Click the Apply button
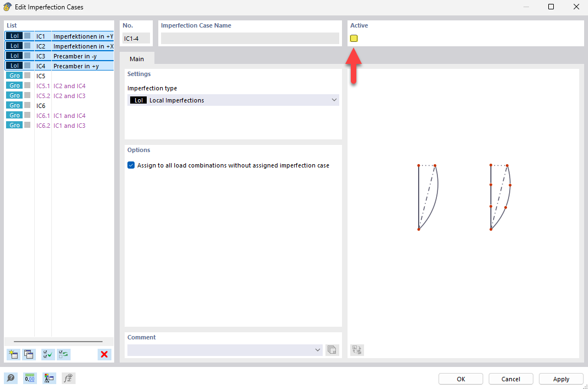The height and width of the screenshot is (389, 588). (x=561, y=379)
